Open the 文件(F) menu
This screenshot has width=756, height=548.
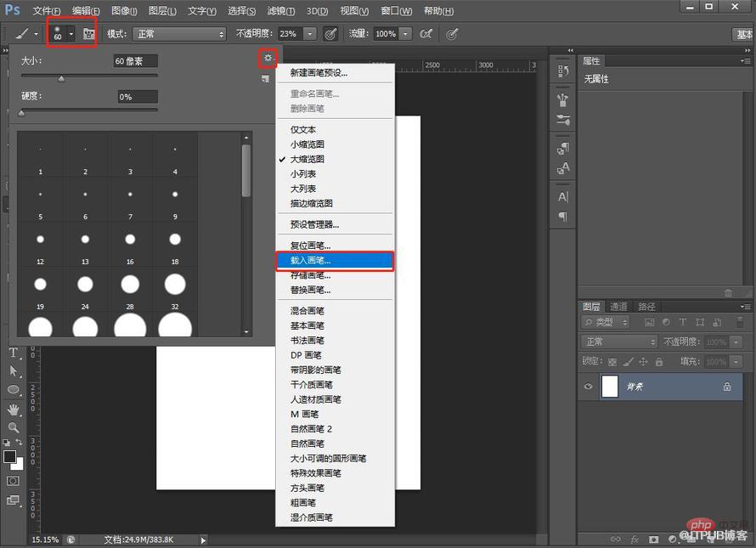click(x=47, y=10)
